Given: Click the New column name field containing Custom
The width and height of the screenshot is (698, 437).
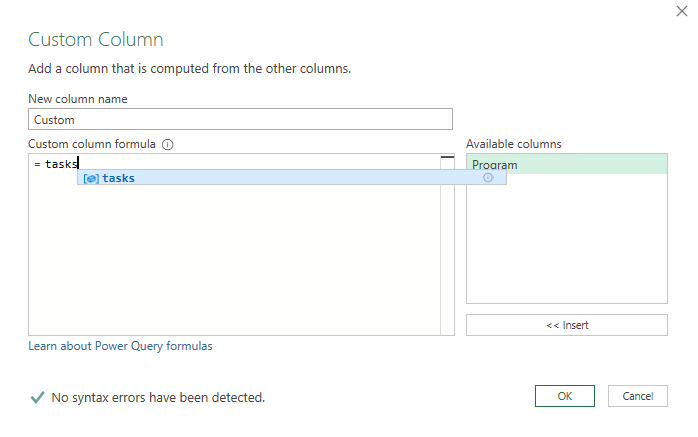Looking at the screenshot, I should [x=240, y=119].
